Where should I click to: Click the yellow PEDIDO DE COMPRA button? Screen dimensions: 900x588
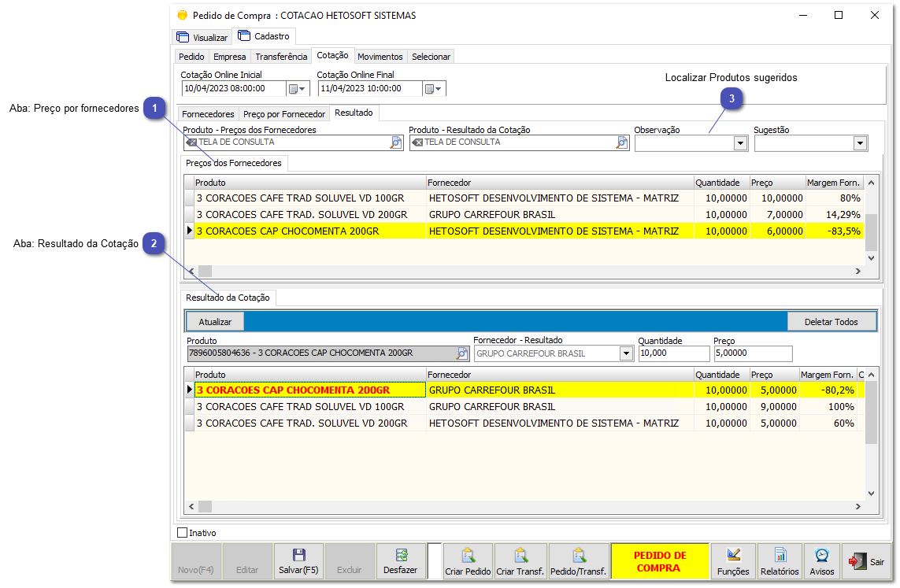click(660, 561)
